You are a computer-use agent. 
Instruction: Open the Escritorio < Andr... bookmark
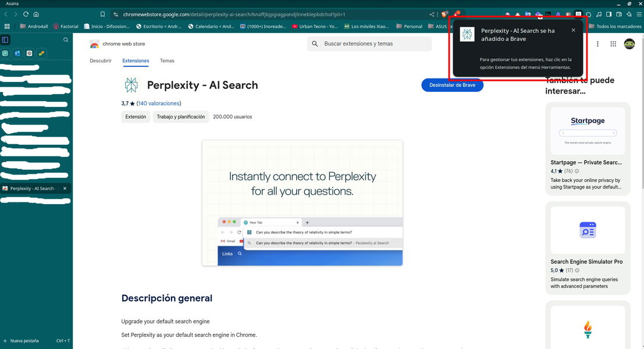tap(159, 26)
